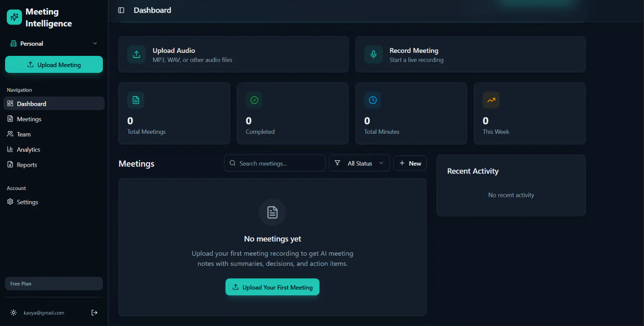The width and height of the screenshot is (644, 326).
Task: Toggle the sidebar panel icon
Action: coord(121,10)
